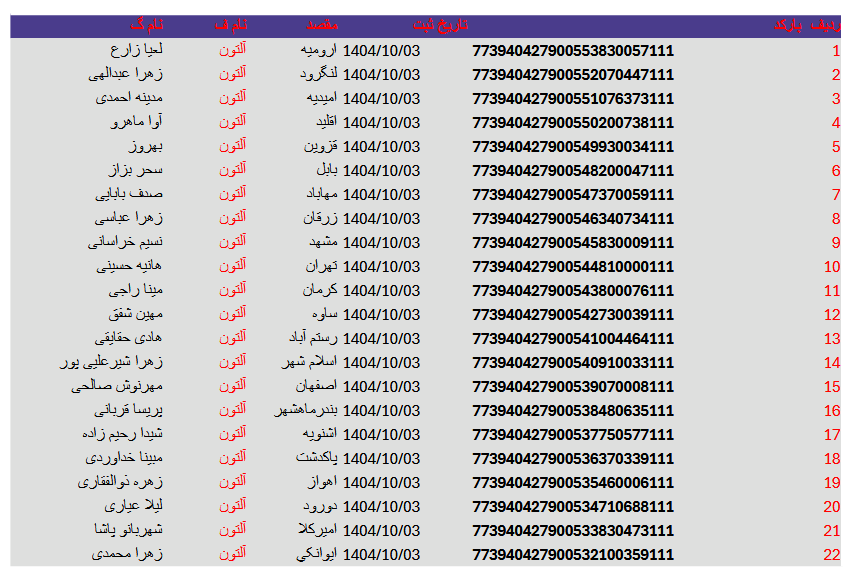Select barcode ending in 553830057111
The width and height of the screenshot is (846, 575).
coord(573,51)
